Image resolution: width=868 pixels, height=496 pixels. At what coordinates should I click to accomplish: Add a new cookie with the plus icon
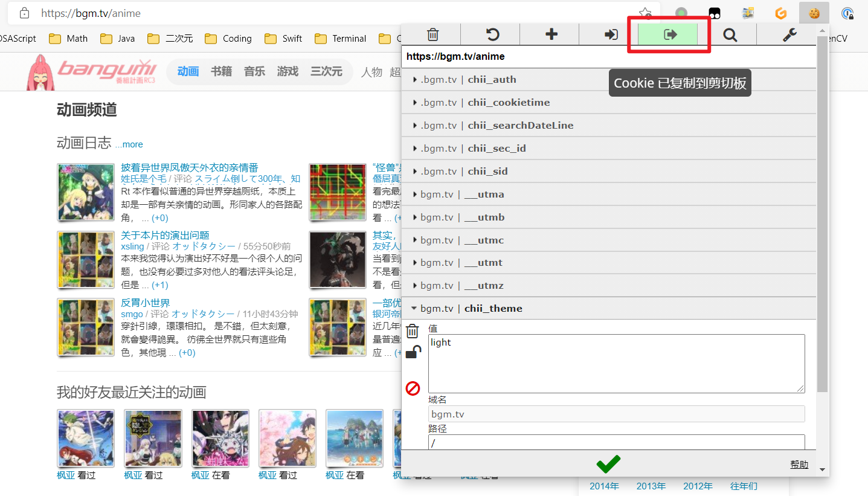549,34
